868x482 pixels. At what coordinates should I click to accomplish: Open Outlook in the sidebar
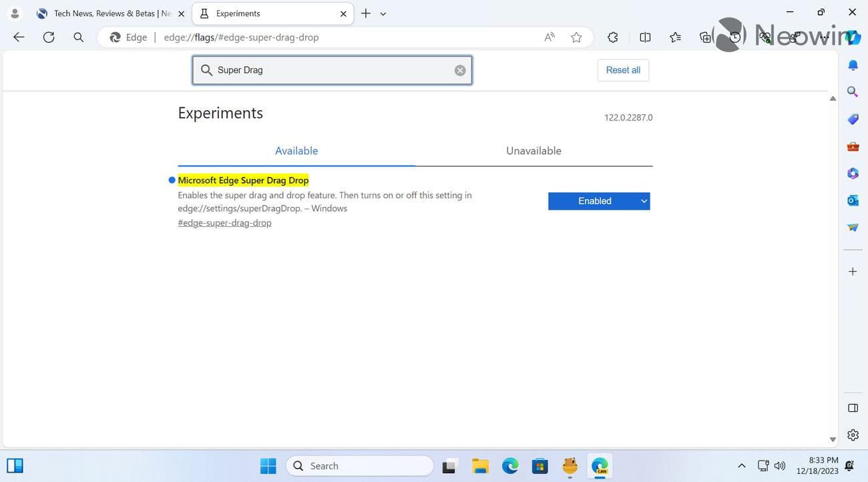(x=853, y=200)
